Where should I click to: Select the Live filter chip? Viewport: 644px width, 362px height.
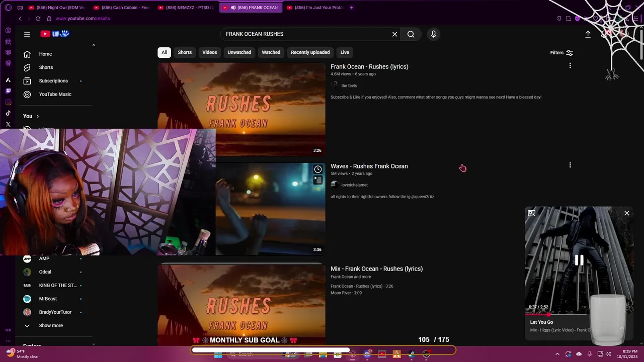pyautogui.click(x=345, y=52)
